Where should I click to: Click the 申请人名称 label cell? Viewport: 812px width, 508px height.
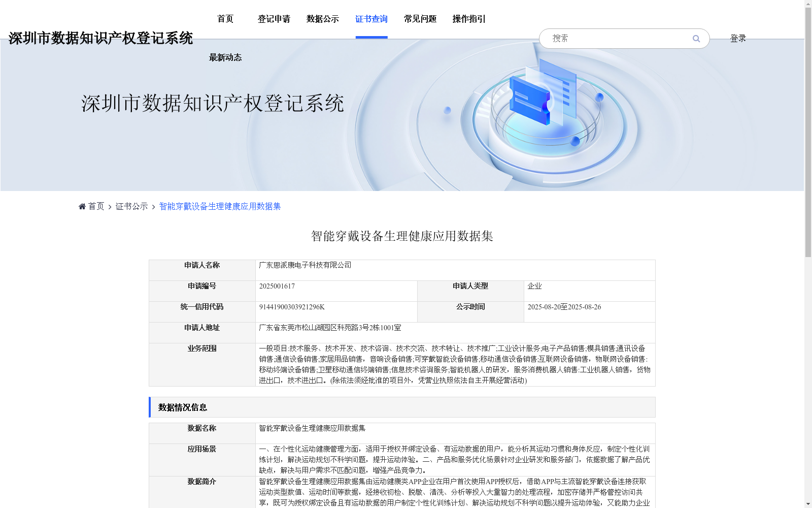pos(202,270)
